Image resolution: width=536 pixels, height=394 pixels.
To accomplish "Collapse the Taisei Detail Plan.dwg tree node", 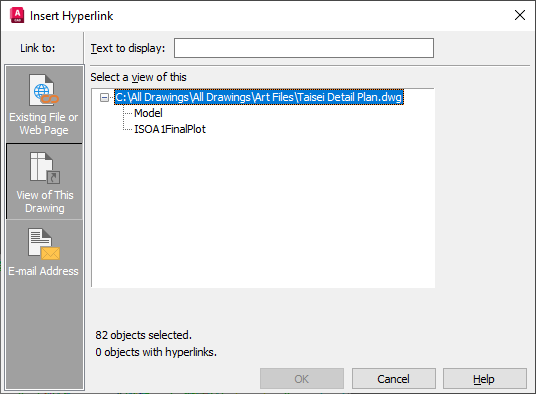I will pos(104,98).
